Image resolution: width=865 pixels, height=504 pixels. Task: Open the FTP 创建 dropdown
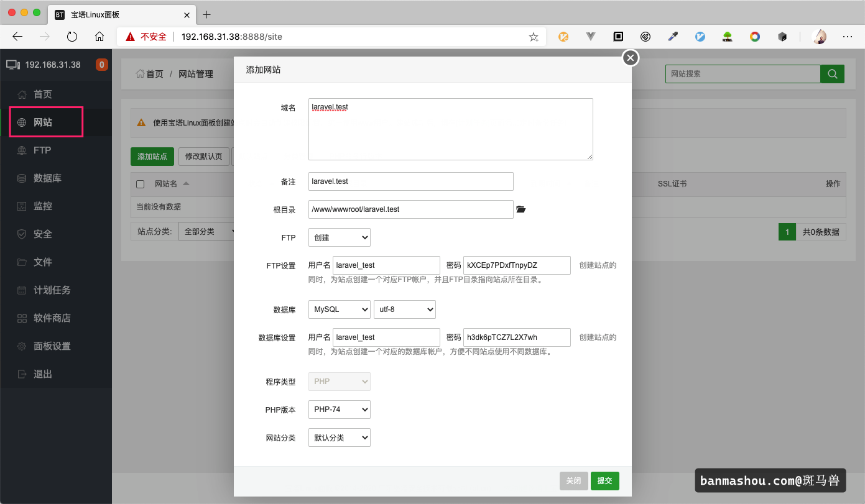(x=340, y=237)
